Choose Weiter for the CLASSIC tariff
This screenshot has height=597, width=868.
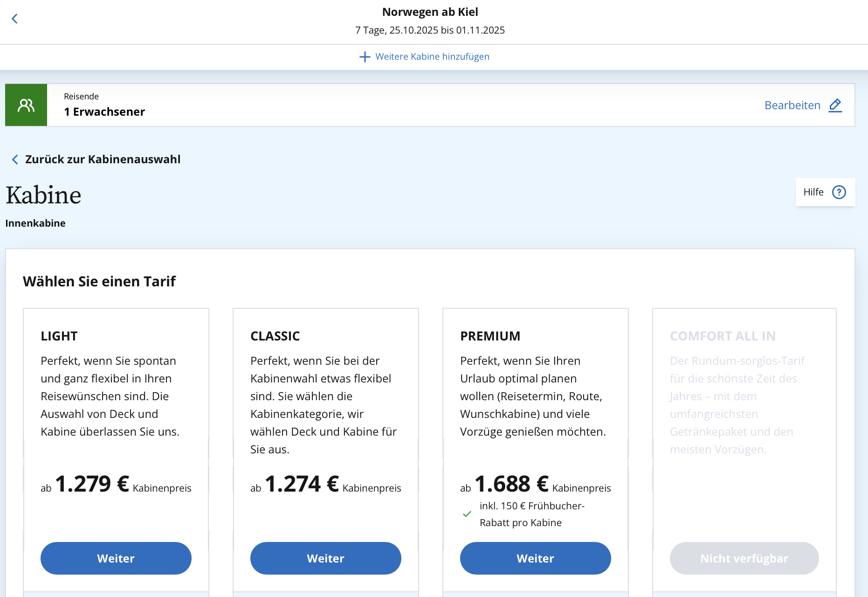[326, 558]
